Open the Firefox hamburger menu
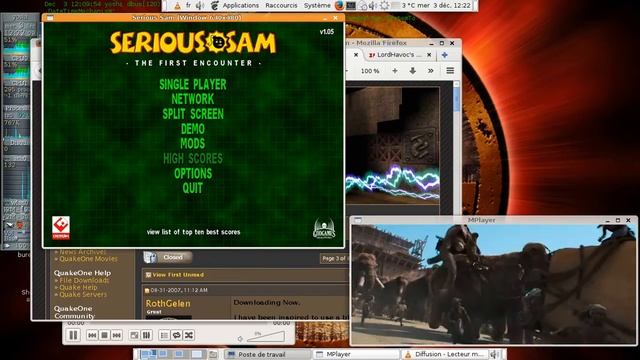Viewport: 640px width, 360px height. coord(450,71)
